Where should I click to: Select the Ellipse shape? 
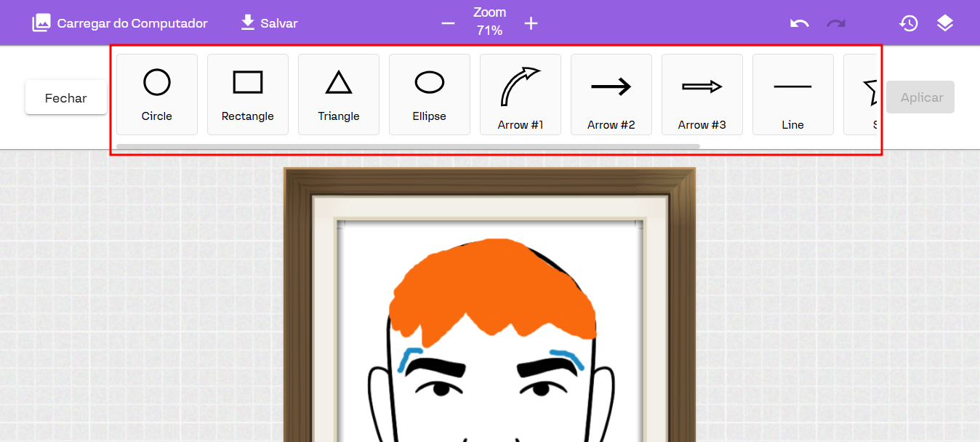click(430, 95)
